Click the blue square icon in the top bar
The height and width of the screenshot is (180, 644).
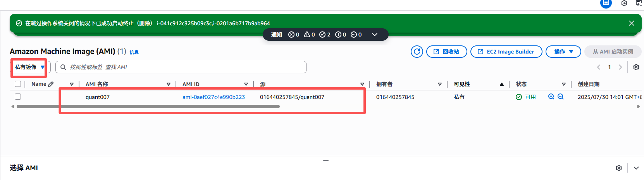pyautogui.click(x=606, y=3)
